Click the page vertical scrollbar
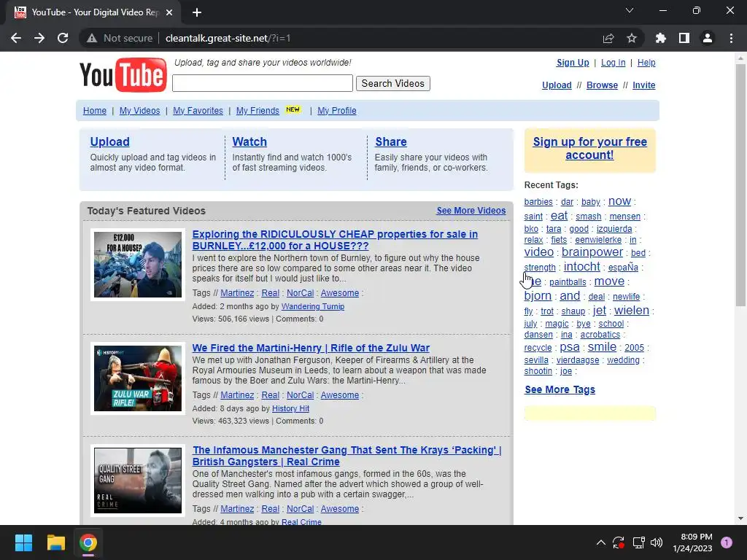The height and width of the screenshot is (560, 747). [x=740, y=184]
